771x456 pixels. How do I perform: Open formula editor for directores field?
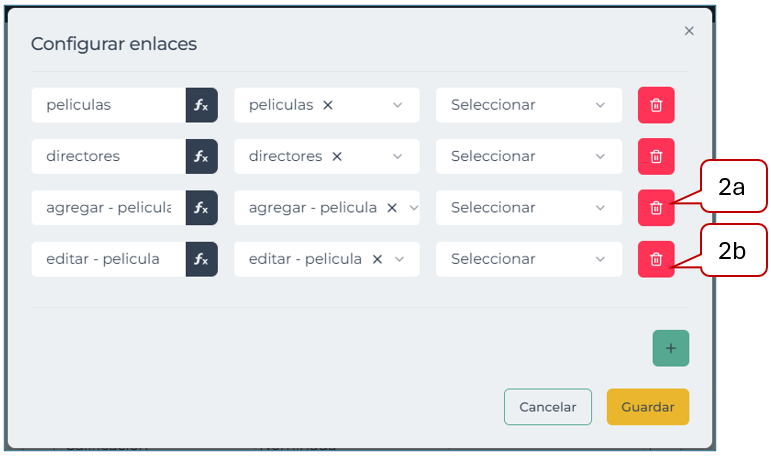click(201, 156)
